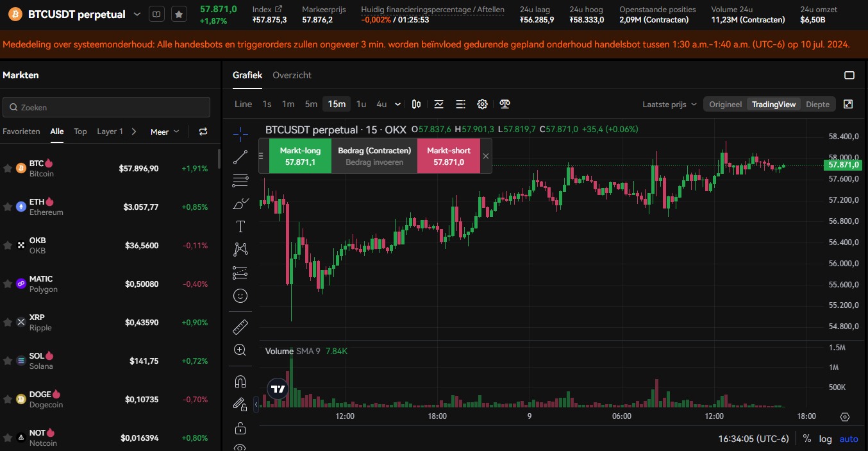Add BTCUSDT to favorites with star
Screen dimensions: 868x451
tap(179, 13)
